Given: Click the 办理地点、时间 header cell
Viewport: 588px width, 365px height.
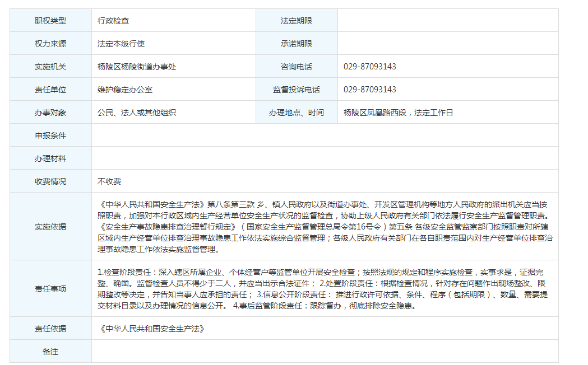Looking at the screenshot, I should (297, 113).
